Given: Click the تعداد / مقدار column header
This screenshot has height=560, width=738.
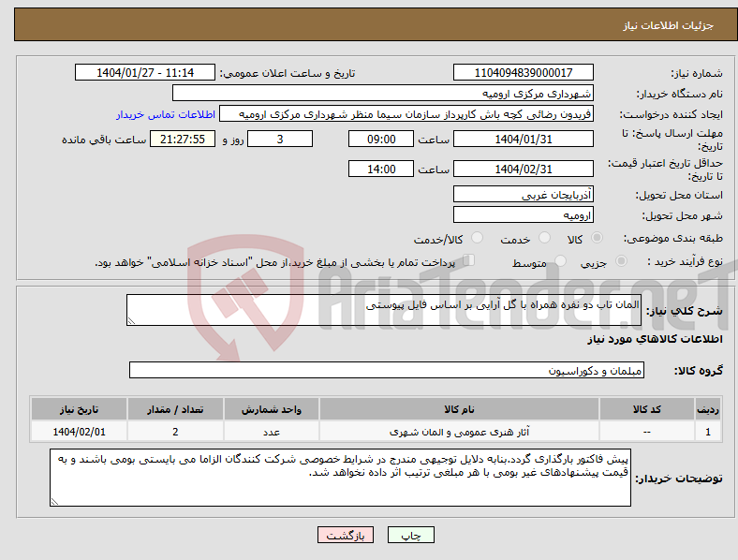Looking at the screenshot, I should pos(175,409).
